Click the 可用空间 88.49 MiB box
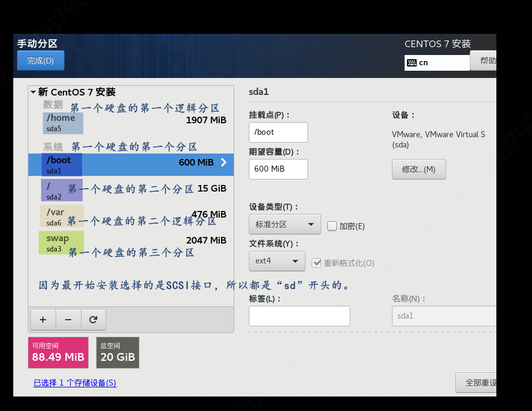Screen dimensions: 532x411 click(59, 352)
